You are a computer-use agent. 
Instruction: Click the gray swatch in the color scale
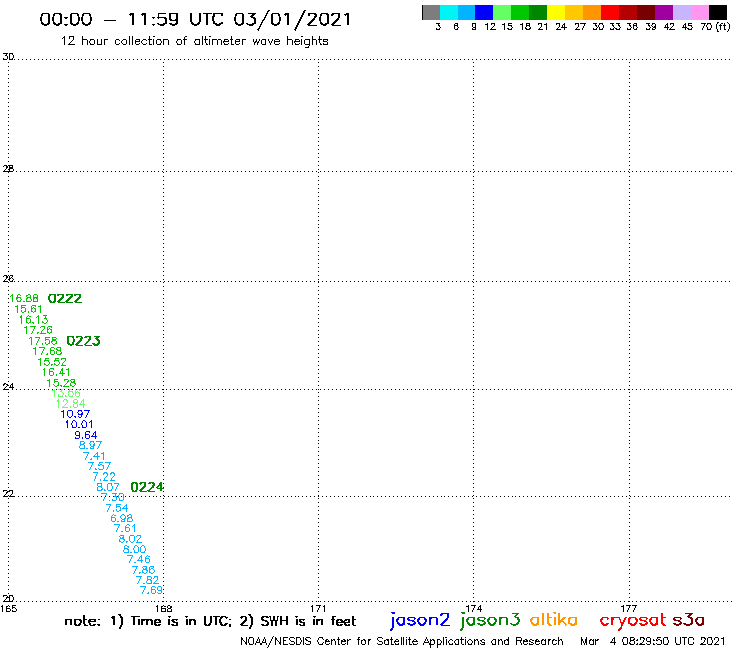[431, 12]
